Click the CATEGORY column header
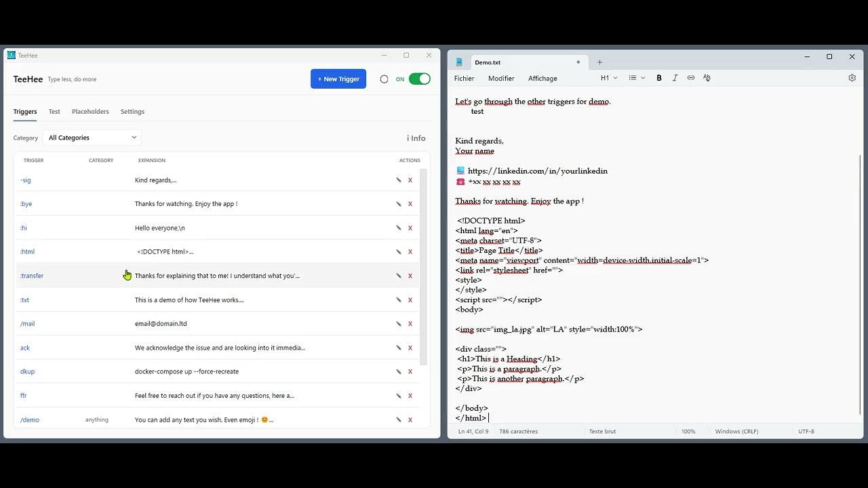The height and width of the screenshot is (488, 868). pos(101,161)
